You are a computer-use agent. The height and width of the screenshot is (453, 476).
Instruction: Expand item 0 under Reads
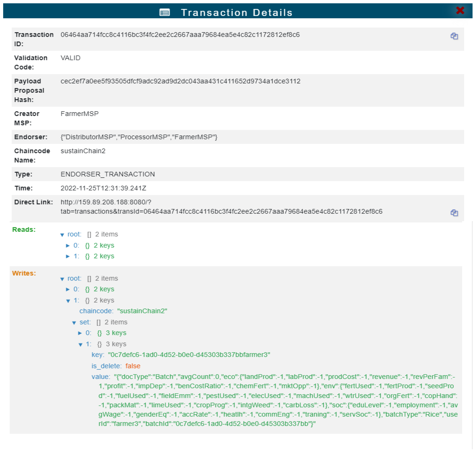pyautogui.click(x=68, y=246)
